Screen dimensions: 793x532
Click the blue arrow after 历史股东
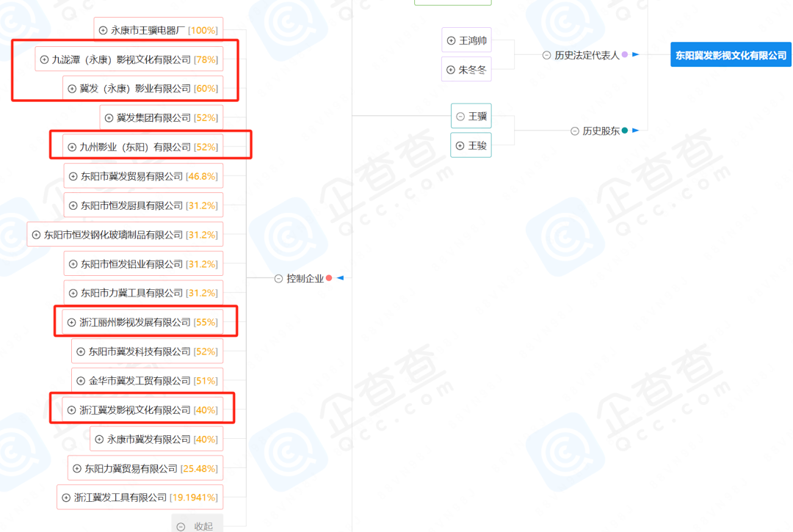(x=636, y=131)
